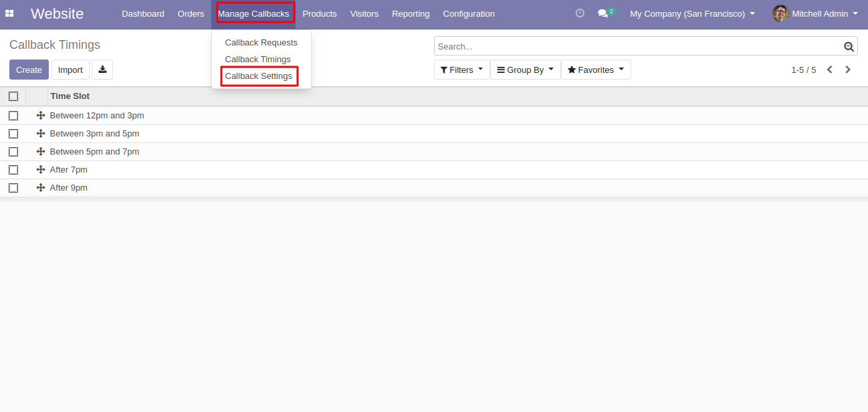Check the select-all records checkbox

pyautogui.click(x=13, y=96)
